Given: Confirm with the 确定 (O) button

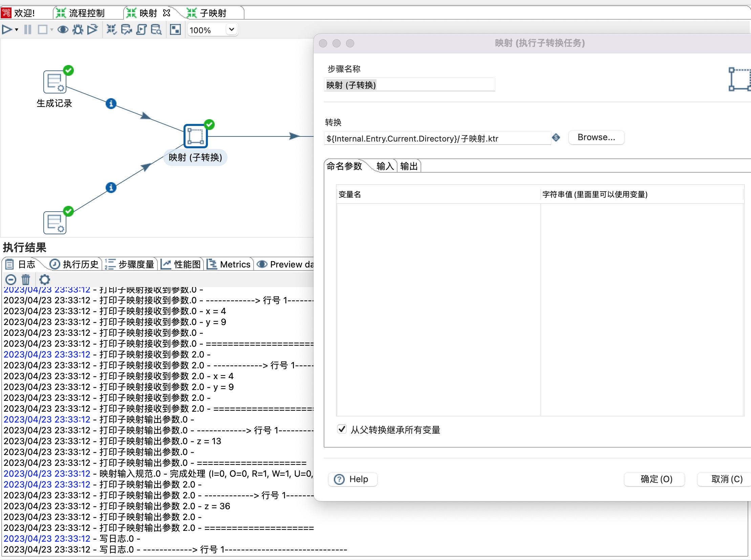Looking at the screenshot, I should pos(656,479).
